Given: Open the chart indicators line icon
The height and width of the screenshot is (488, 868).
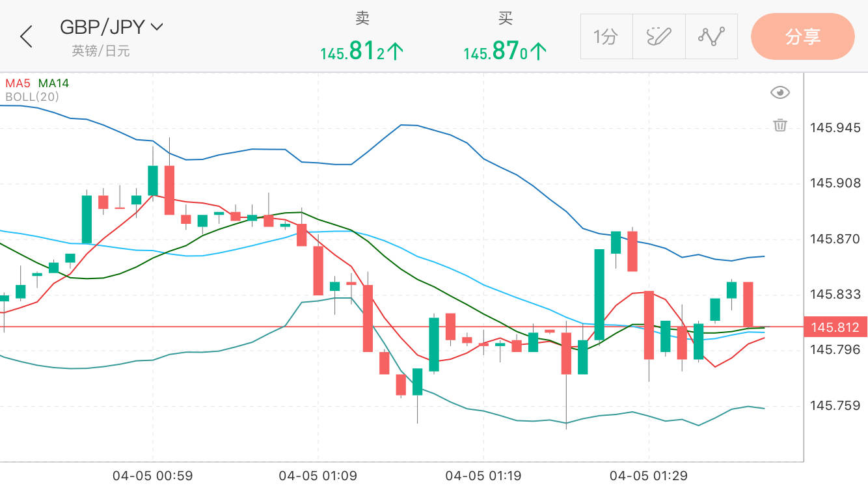Looking at the screenshot, I should coord(711,37).
